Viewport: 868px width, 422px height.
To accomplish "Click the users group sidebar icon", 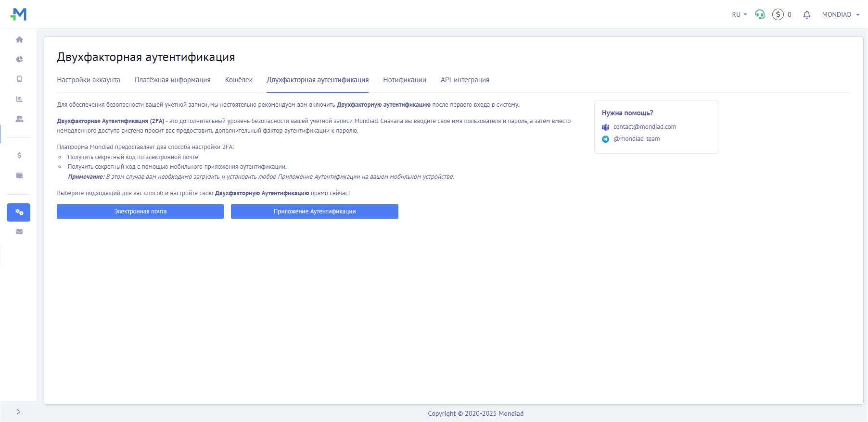I will (19, 119).
